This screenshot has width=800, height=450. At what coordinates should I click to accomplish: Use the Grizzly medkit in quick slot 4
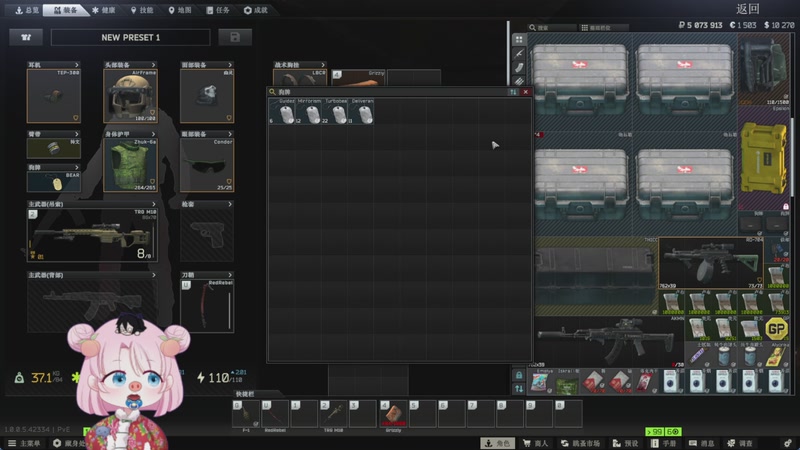click(393, 413)
